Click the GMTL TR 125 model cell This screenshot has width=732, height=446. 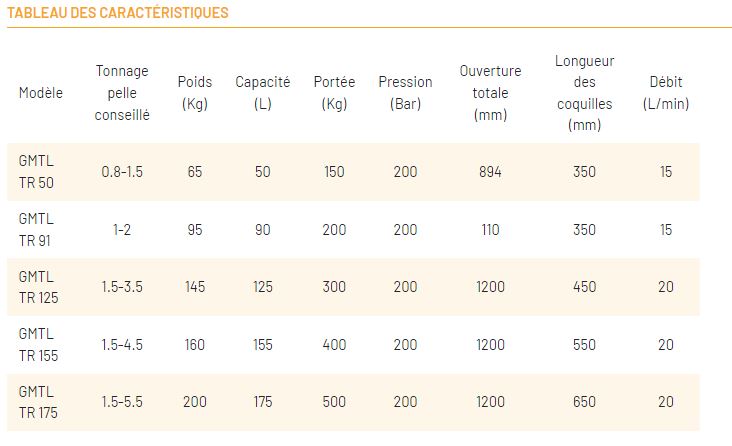38,287
